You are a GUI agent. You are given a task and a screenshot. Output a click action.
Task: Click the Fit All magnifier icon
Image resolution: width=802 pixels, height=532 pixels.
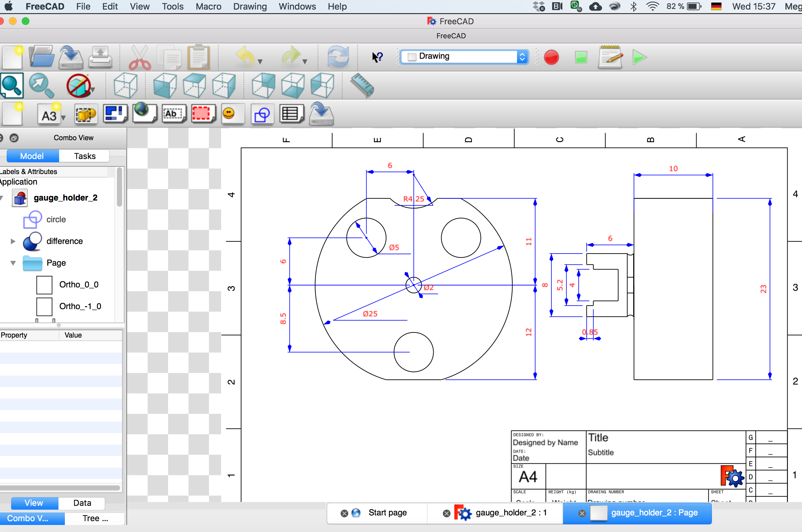pos(12,85)
